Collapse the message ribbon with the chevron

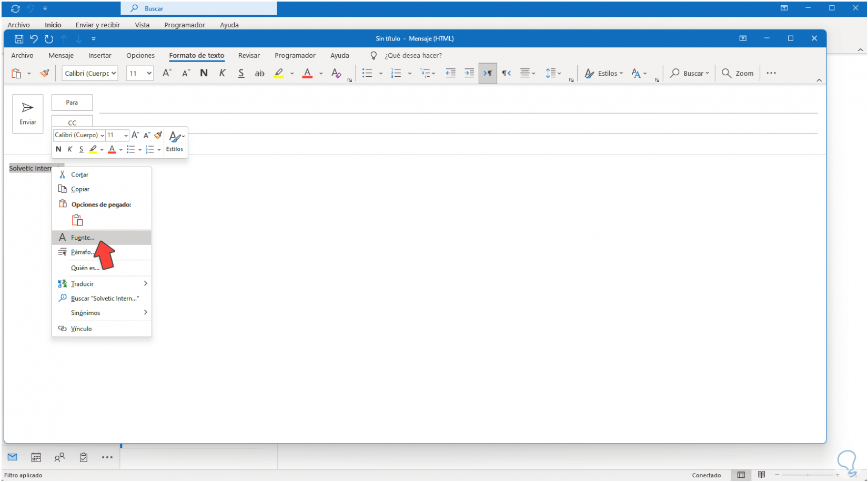click(819, 80)
